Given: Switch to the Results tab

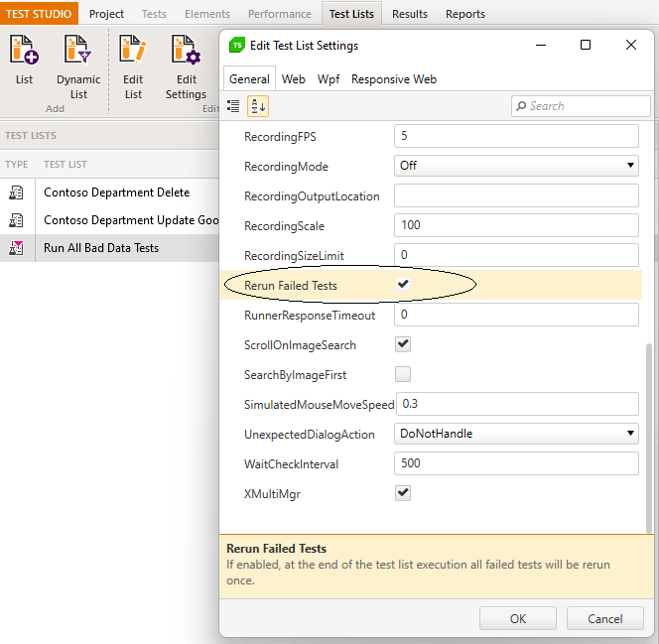Looking at the screenshot, I should tap(410, 14).
